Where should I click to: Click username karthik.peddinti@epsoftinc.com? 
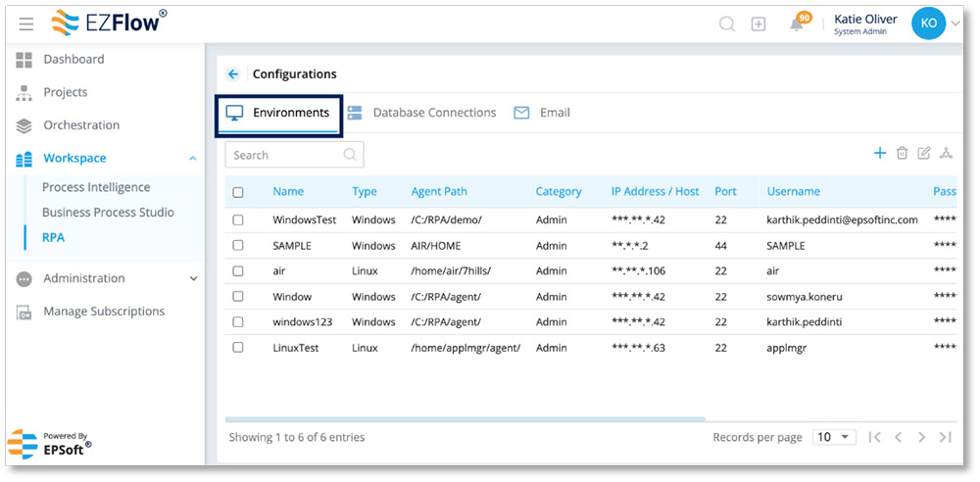click(842, 220)
